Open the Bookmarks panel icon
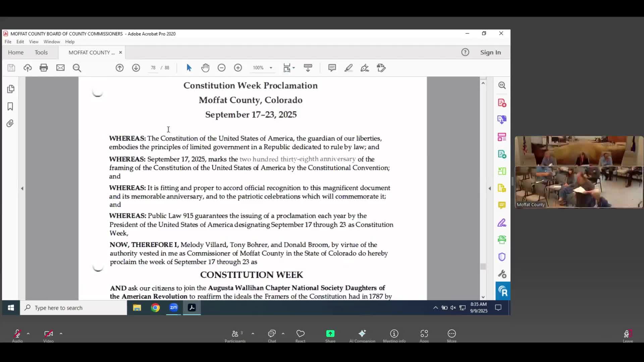This screenshot has width=644, height=362. pyautogui.click(x=10, y=107)
